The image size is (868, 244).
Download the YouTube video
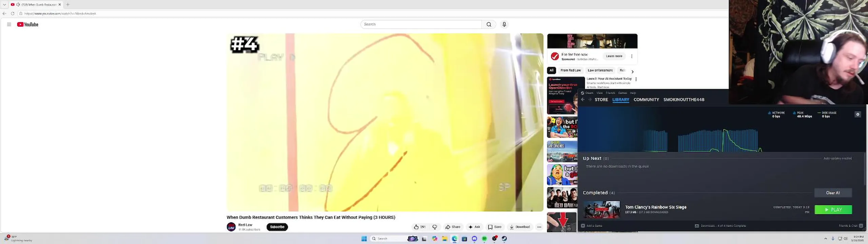click(x=520, y=227)
